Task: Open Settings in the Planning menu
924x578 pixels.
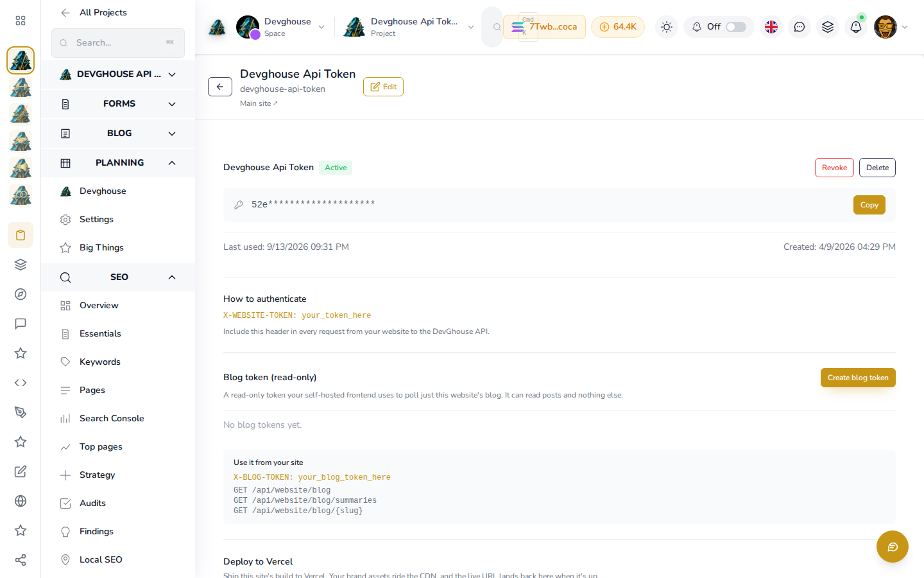Action: [118, 220]
